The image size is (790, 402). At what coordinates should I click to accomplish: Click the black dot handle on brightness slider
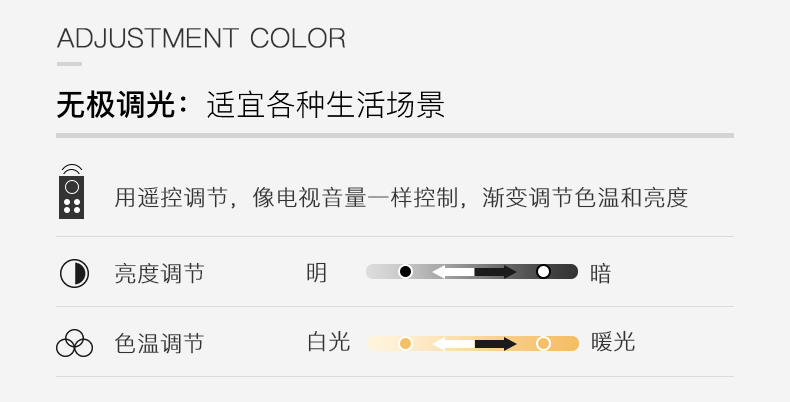tap(406, 272)
